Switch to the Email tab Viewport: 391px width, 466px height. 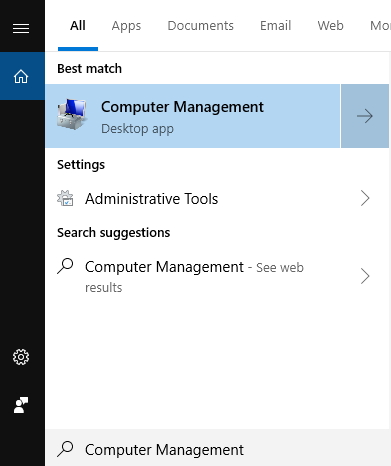coord(276,26)
